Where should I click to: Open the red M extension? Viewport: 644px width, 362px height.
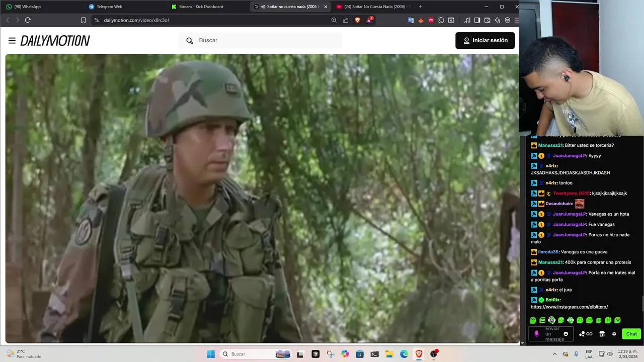pyautogui.click(x=431, y=20)
